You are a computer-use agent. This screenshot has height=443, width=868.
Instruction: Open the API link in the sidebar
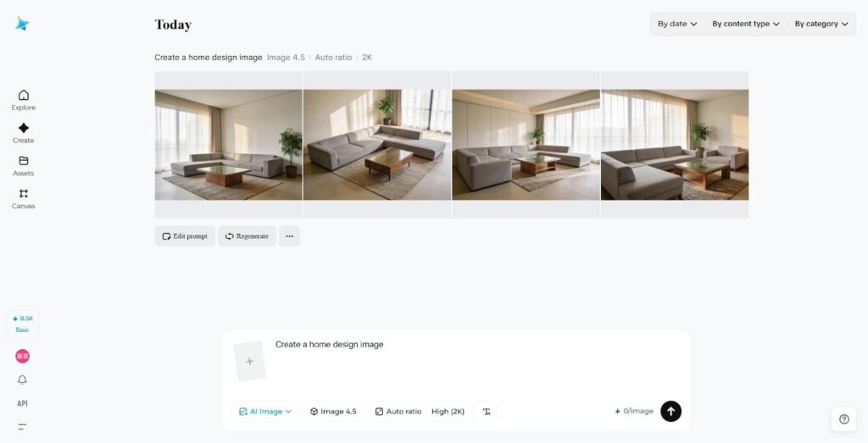tap(22, 403)
